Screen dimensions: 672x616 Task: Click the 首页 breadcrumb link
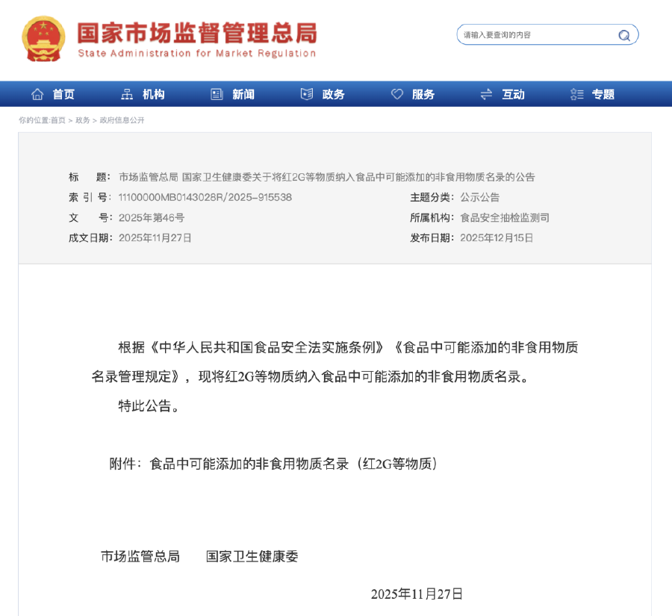[58, 120]
